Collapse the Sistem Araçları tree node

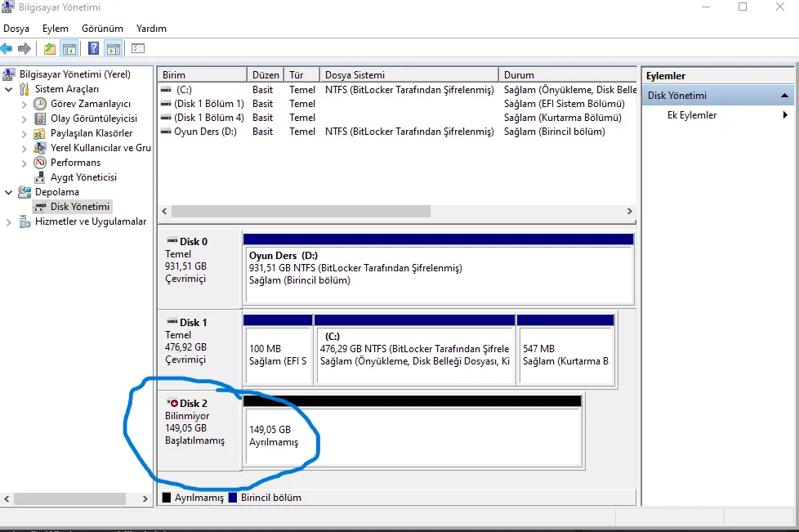(x=9, y=89)
